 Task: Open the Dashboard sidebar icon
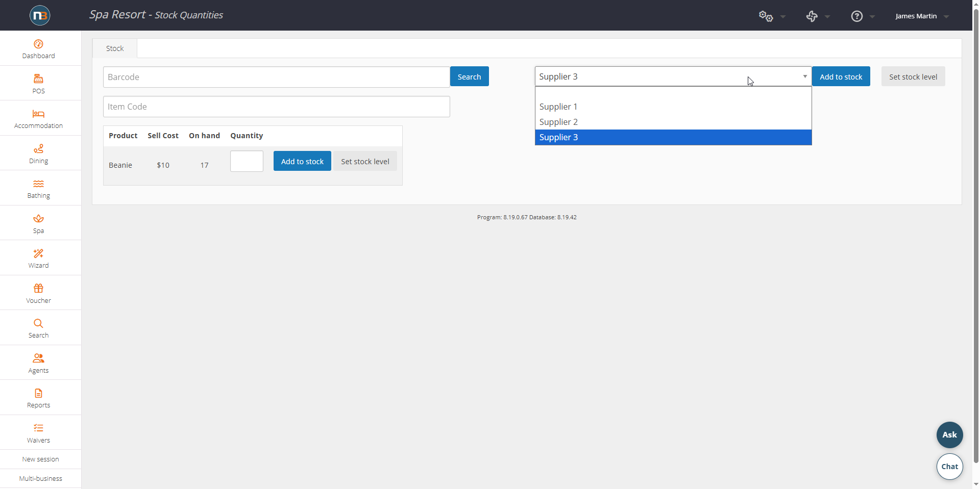click(38, 44)
